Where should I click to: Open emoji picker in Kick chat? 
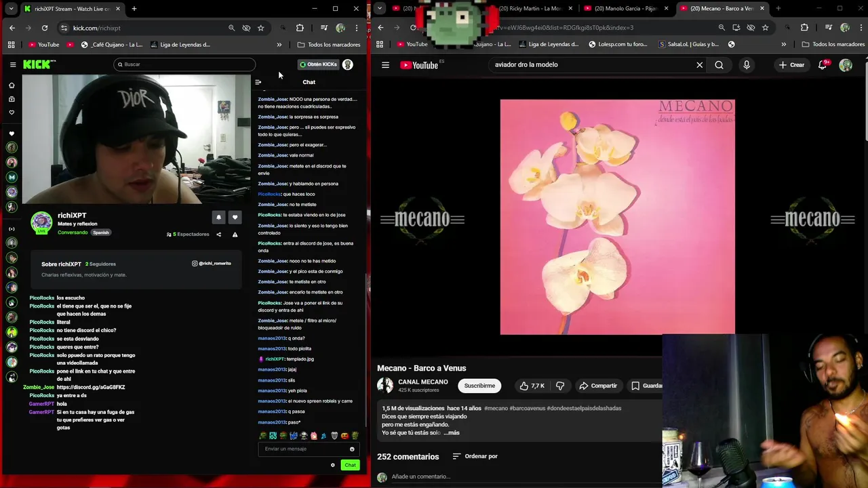pyautogui.click(x=352, y=449)
